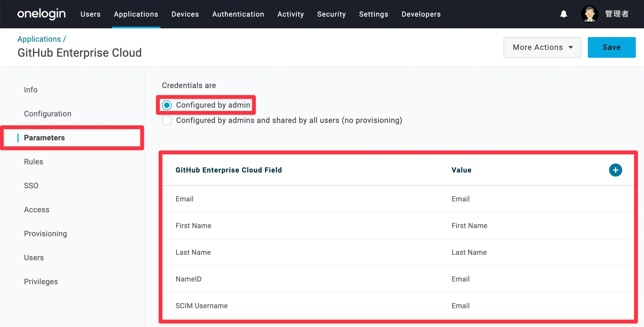
Task: Open the admin user avatar menu
Action: (x=589, y=14)
